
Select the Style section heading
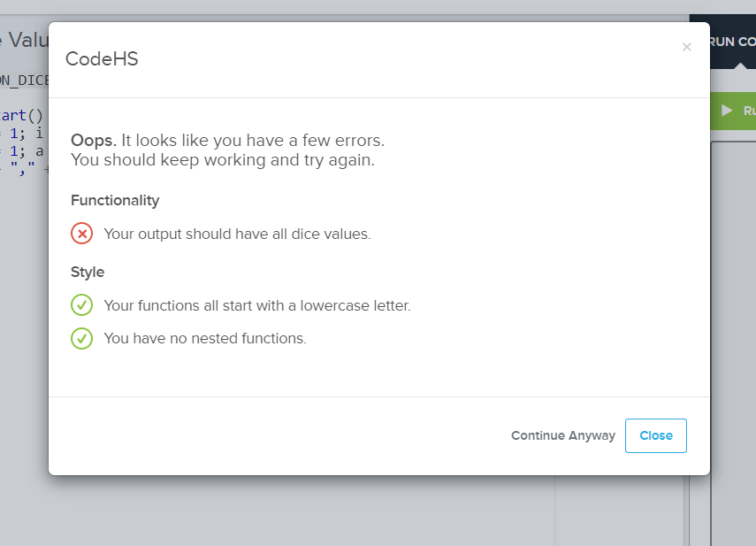(87, 272)
